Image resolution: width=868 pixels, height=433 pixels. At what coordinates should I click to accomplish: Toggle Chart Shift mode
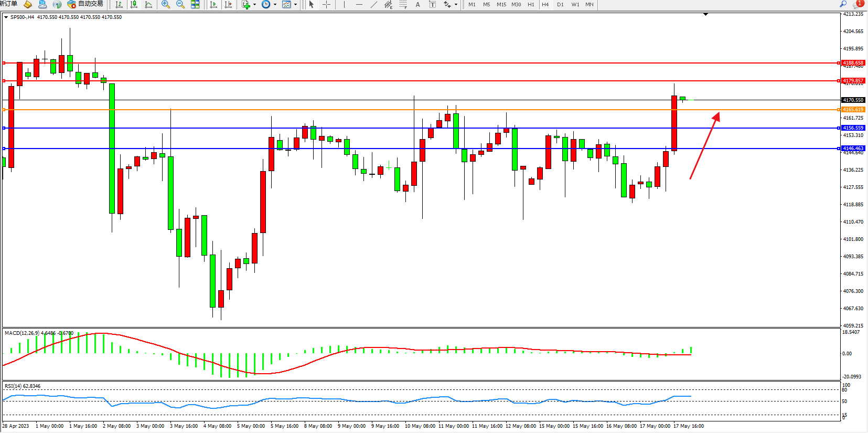[228, 5]
